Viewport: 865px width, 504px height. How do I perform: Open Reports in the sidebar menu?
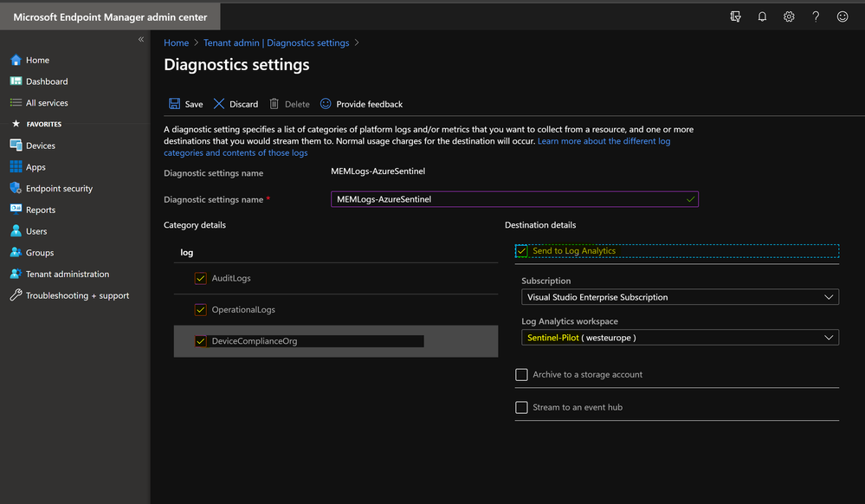point(41,210)
